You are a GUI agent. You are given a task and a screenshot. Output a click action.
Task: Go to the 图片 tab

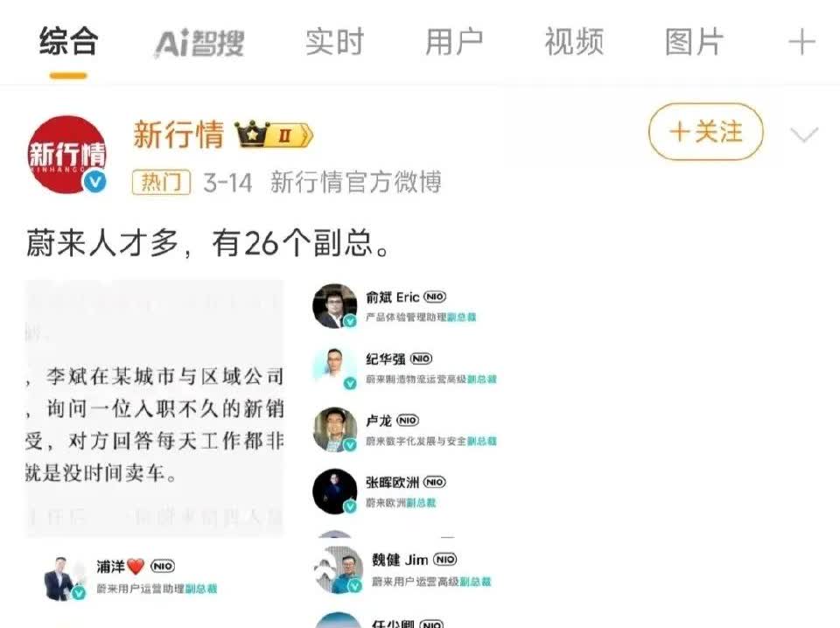coord(694,42)
